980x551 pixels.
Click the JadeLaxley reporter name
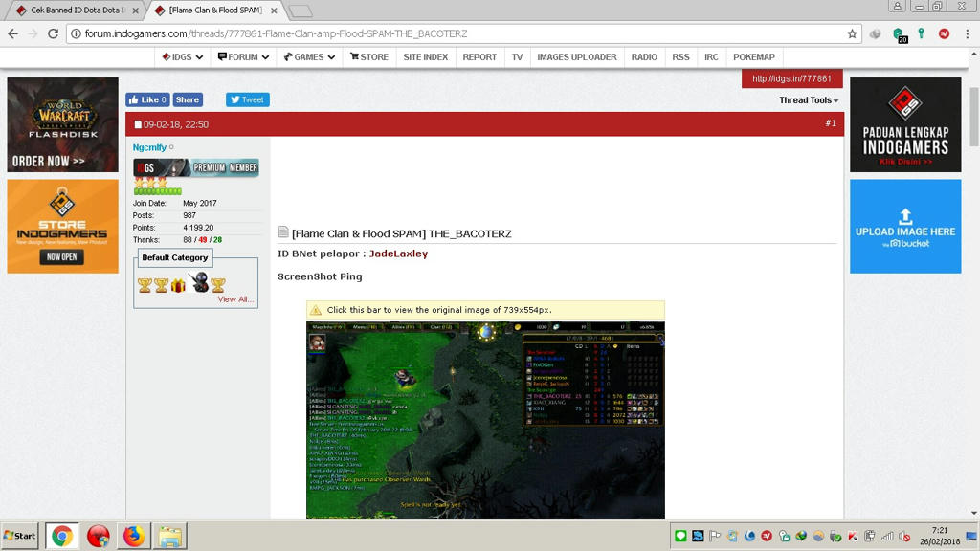tap(398, 253)
